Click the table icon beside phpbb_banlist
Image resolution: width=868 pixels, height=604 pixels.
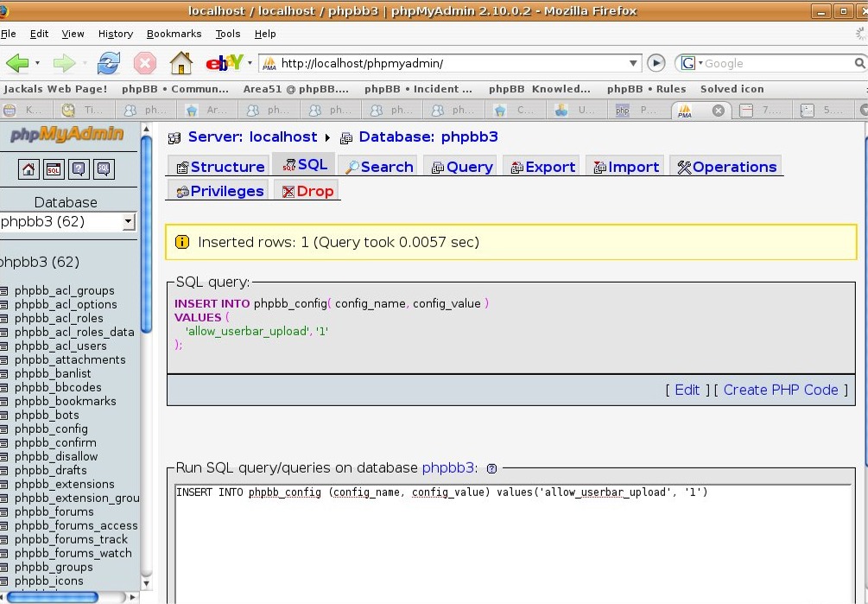click(x=3, y=373)
